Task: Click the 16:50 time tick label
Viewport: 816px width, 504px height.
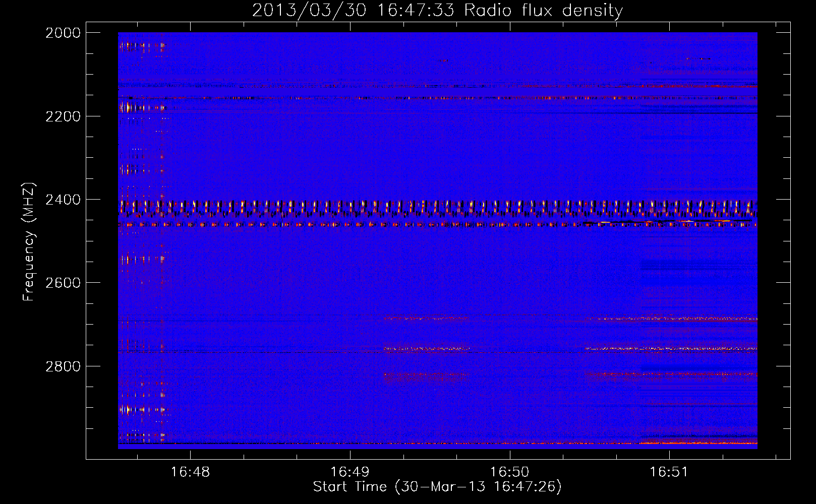Action: pos(509,472)
